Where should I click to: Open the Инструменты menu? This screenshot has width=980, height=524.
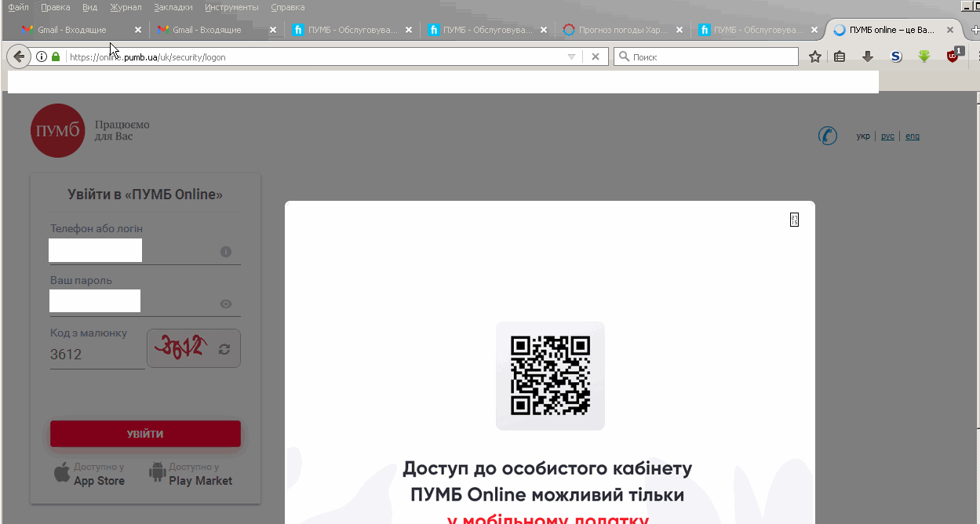[x=231, y=7]
